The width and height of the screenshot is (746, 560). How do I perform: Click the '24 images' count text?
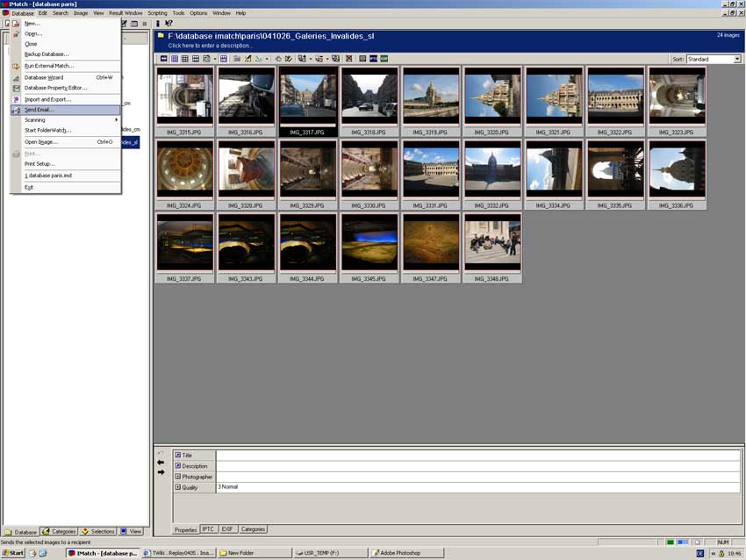728,35
